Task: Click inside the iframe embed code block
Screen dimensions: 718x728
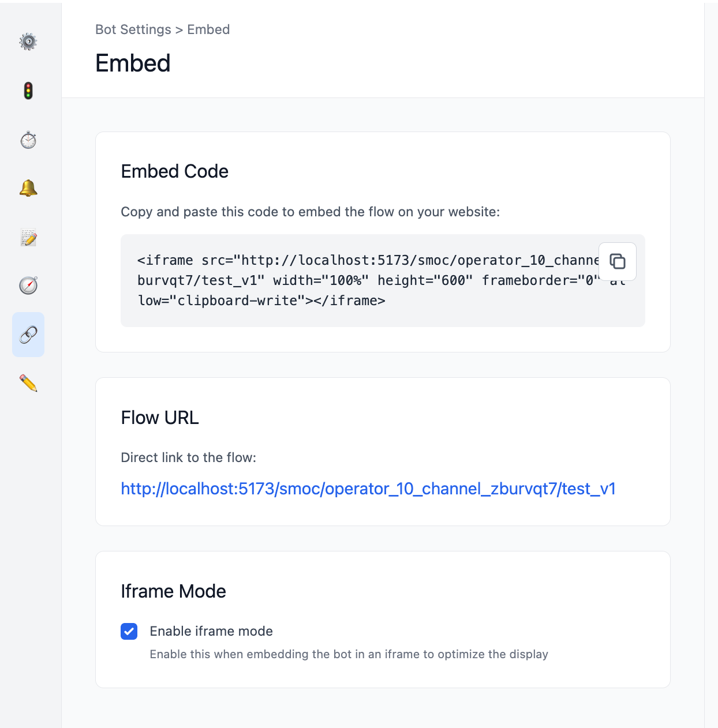Action: pyautogui.click(x=383, y=280)
